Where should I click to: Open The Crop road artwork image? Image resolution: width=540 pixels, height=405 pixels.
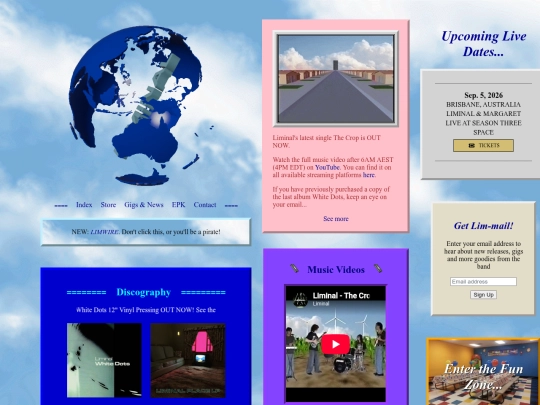336,79
